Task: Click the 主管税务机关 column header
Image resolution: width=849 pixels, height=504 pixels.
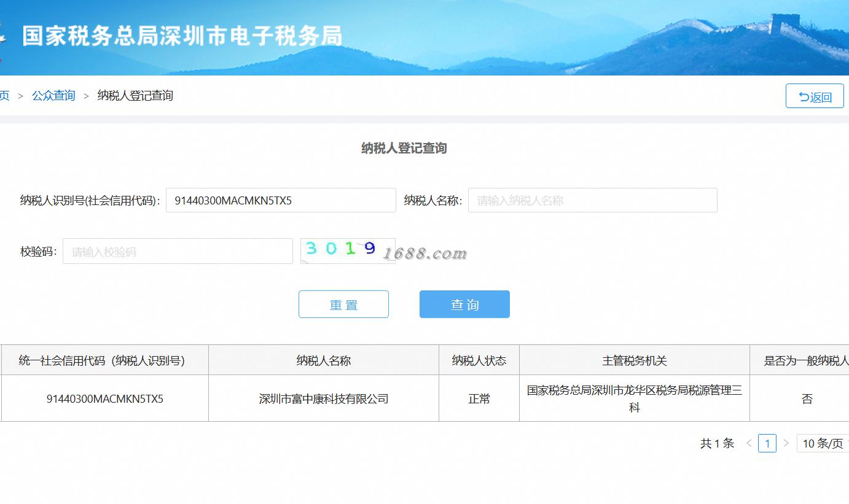Action: click(x=635, y=360)
